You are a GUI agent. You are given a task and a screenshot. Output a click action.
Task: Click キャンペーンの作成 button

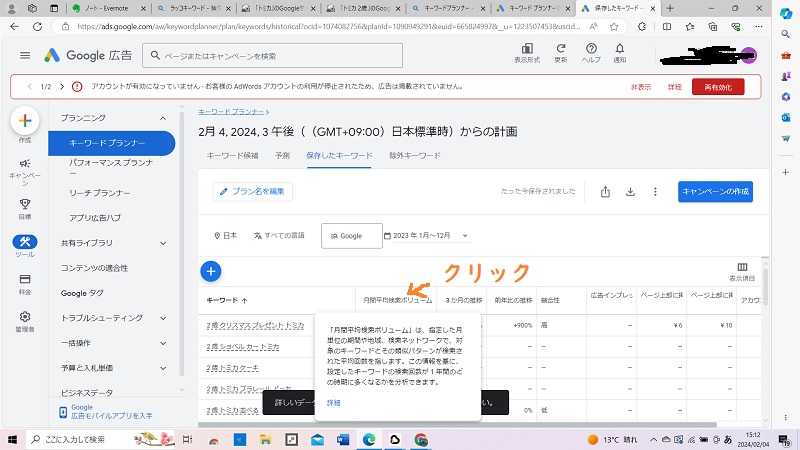pos(715,192)
